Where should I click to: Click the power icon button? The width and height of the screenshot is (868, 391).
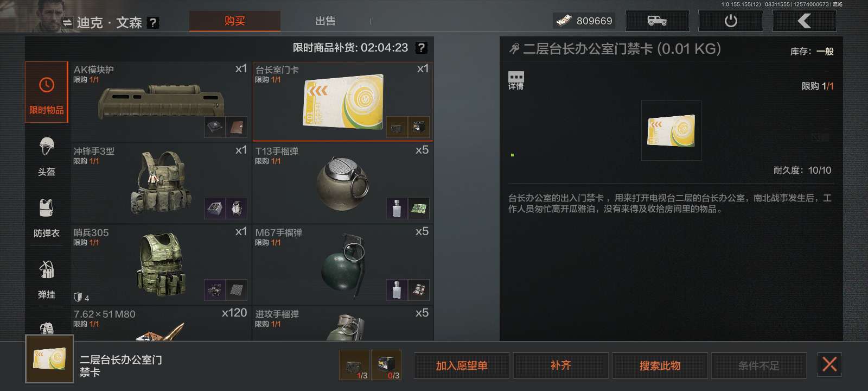730,21
